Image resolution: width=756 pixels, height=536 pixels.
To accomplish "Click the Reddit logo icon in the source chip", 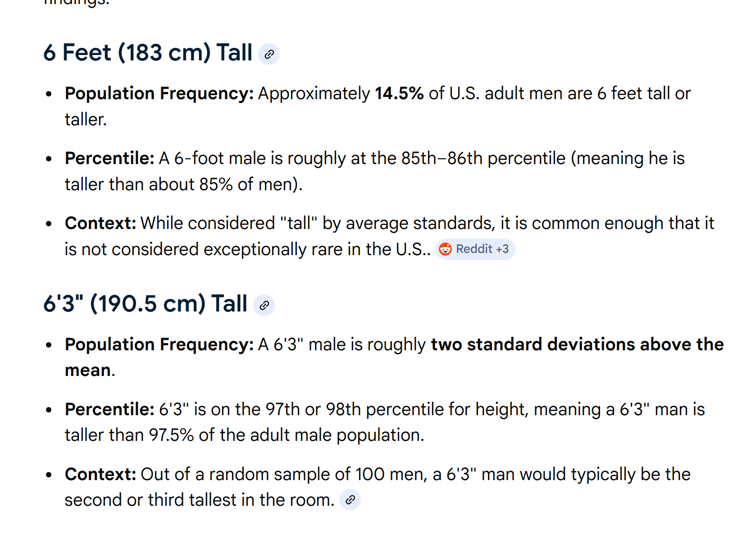I will (445, 249).
